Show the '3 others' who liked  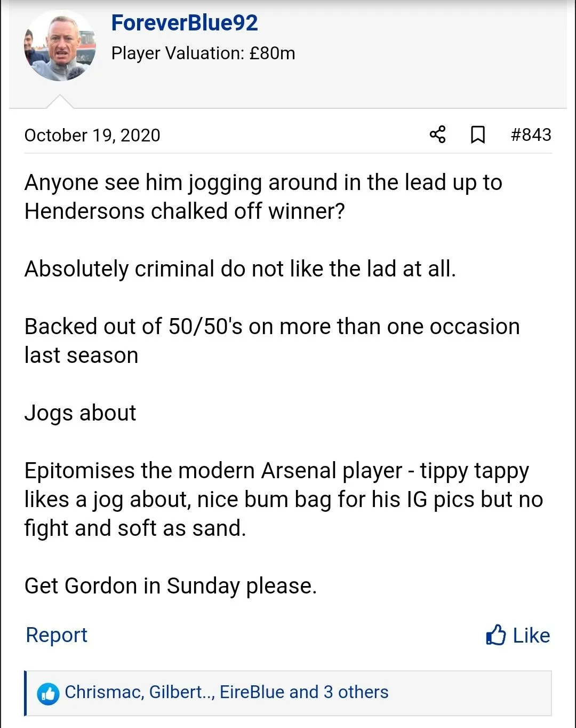point(356,692)
